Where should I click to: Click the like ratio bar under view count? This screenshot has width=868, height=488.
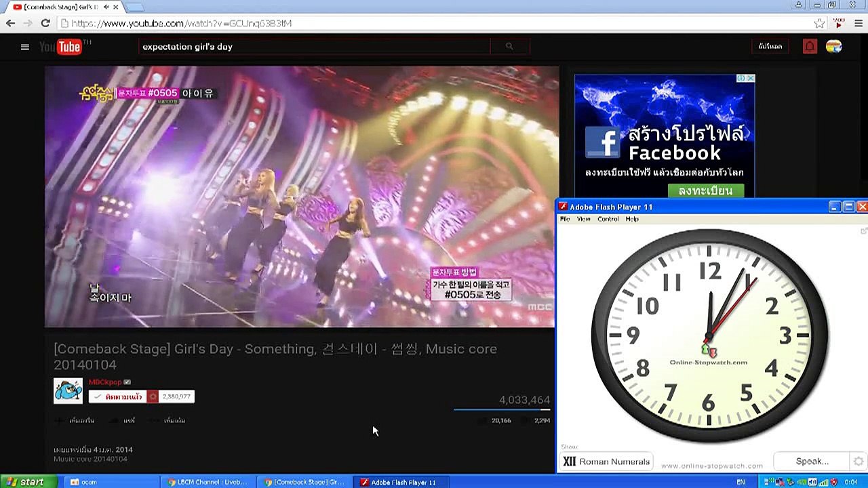click(502, 409)
